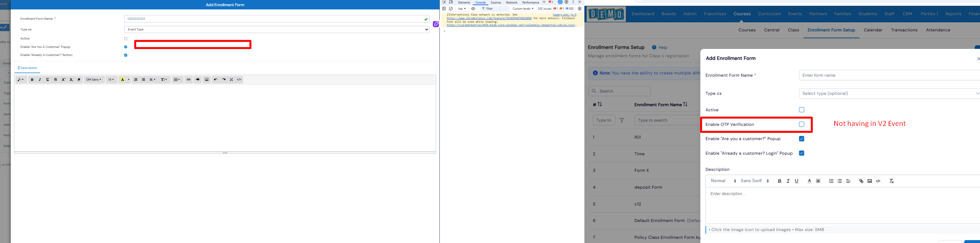Open DevTools Sources tab
Screen dimensions: 980x243
click(496, 2)
